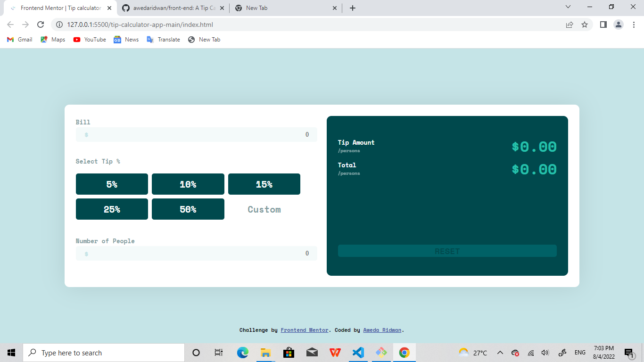Open the Maps bookmark
644x362 pixels.
click(x=53, y=40)
